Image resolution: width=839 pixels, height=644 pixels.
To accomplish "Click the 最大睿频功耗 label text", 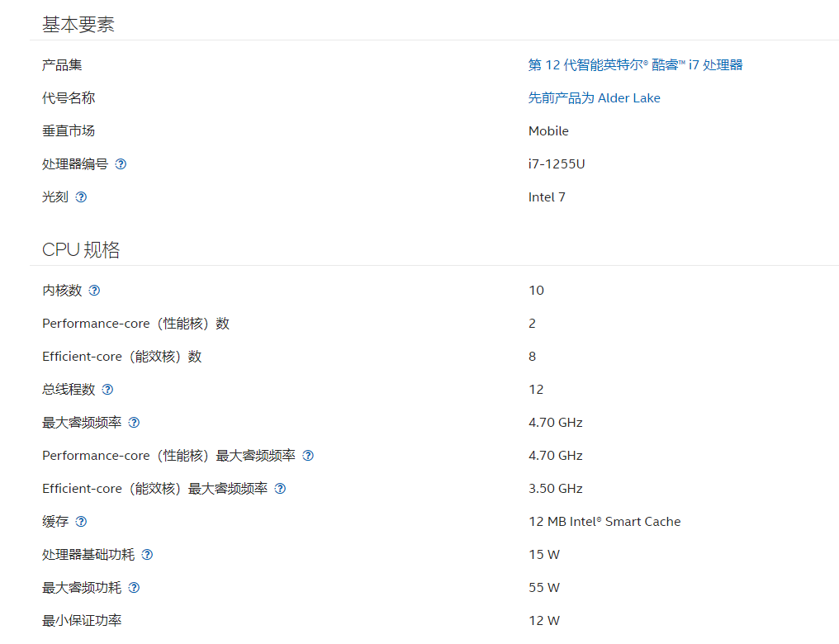I will [x=82, y=588].
